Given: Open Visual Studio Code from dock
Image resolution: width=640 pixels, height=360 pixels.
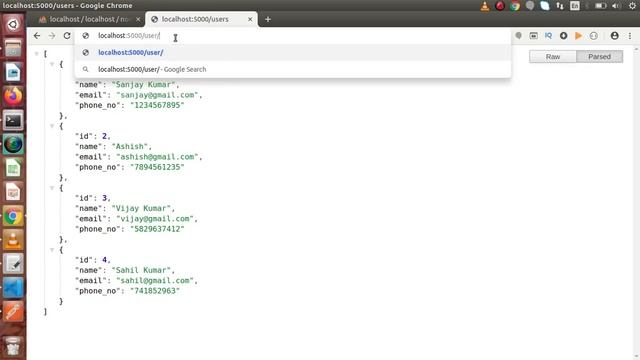Looking at the screenshot, I should (x=13, y=288).
